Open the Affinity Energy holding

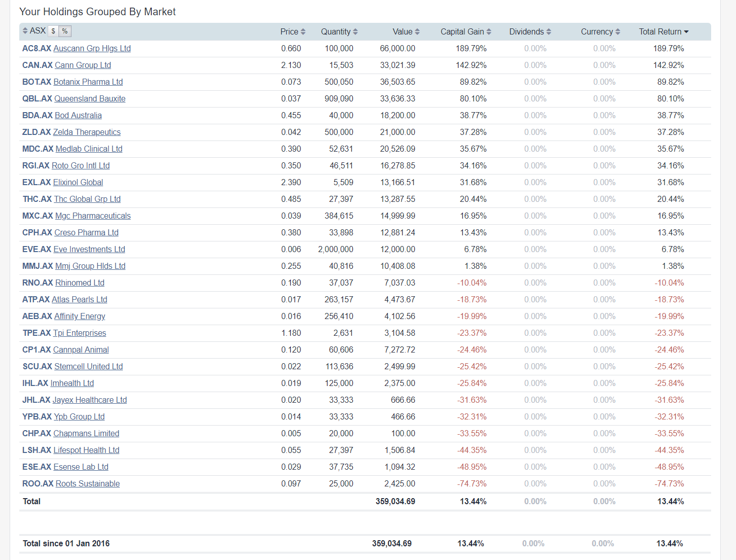pyautogui.click(x=80, y=316)
